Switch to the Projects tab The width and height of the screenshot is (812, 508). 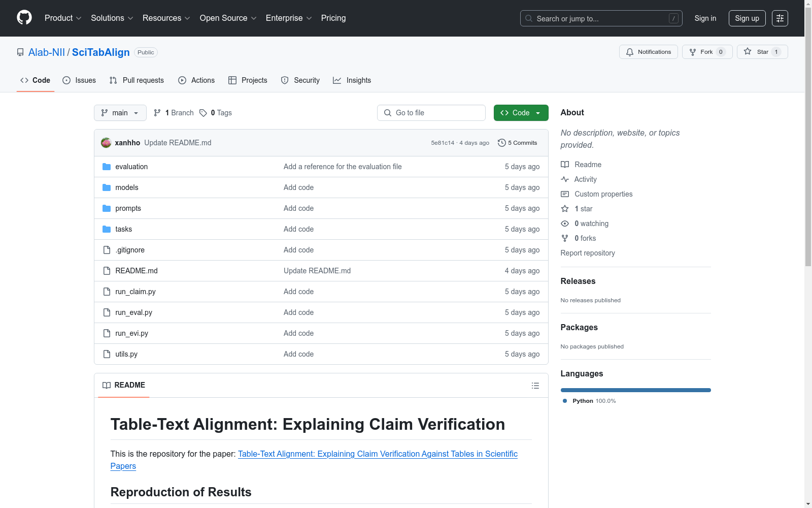point(248,80)
